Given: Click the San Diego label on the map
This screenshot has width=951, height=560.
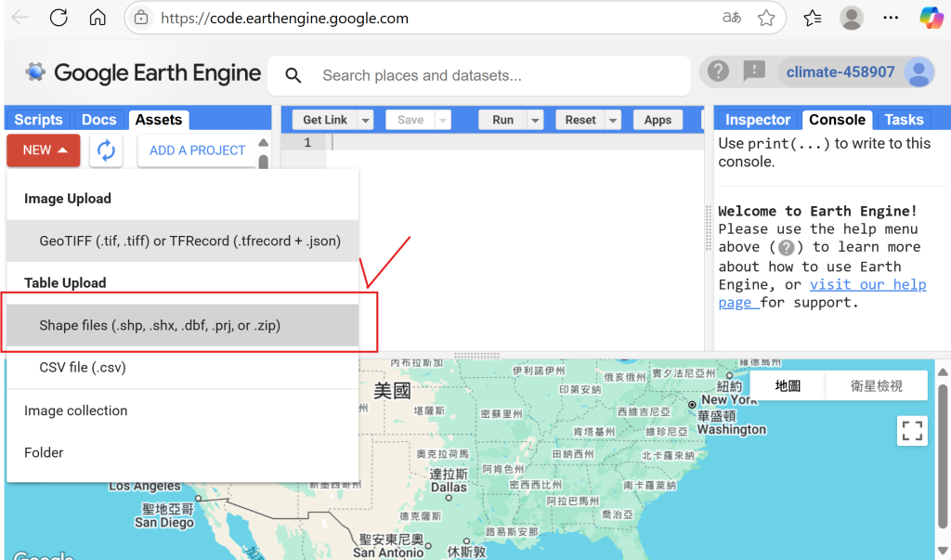Looking at the screenshot, I should 164,523.
